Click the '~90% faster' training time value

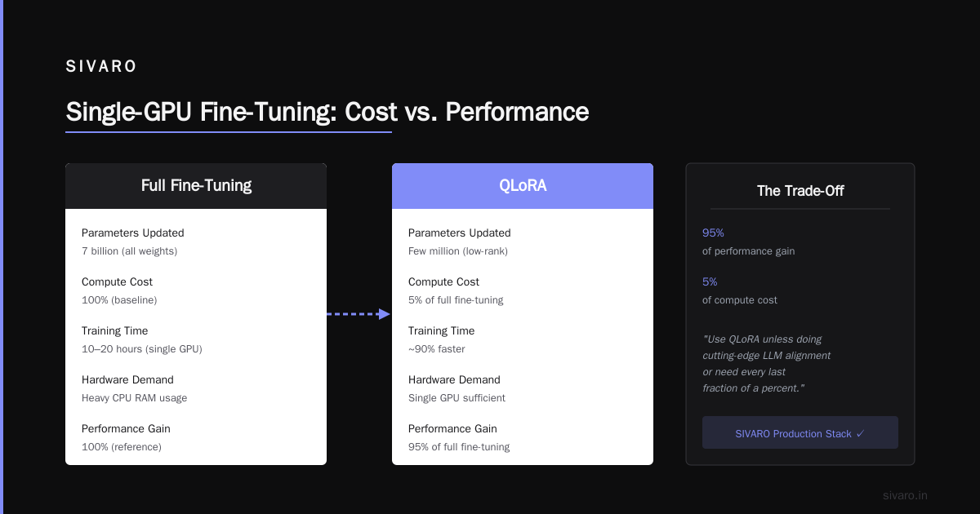click(437, 349)
